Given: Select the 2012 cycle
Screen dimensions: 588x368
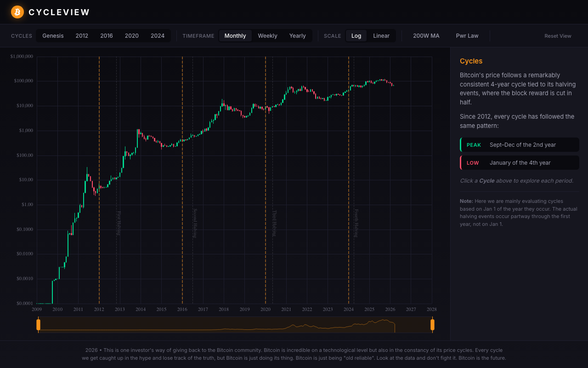Looking at the screenshot, I should coord(82,36).
